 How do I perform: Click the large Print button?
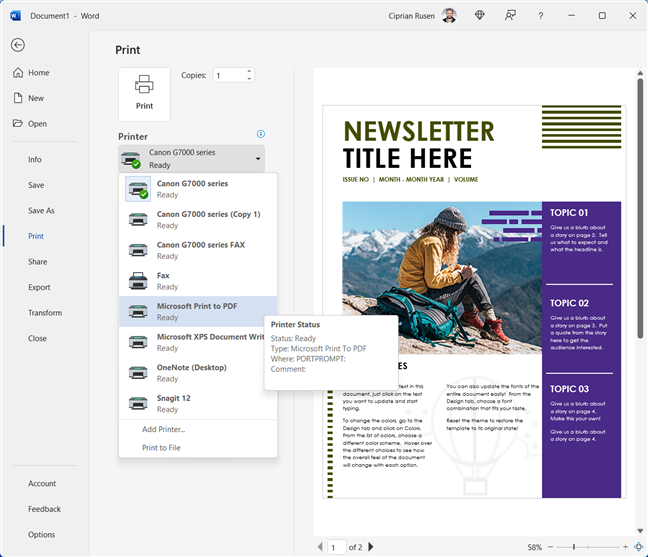point(144,94)
